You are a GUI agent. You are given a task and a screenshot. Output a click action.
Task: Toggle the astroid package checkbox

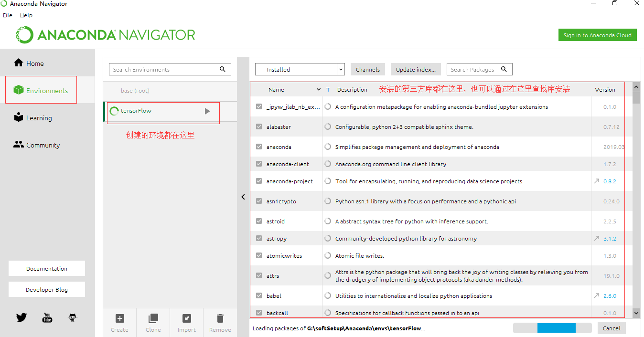tap(259, 221)
